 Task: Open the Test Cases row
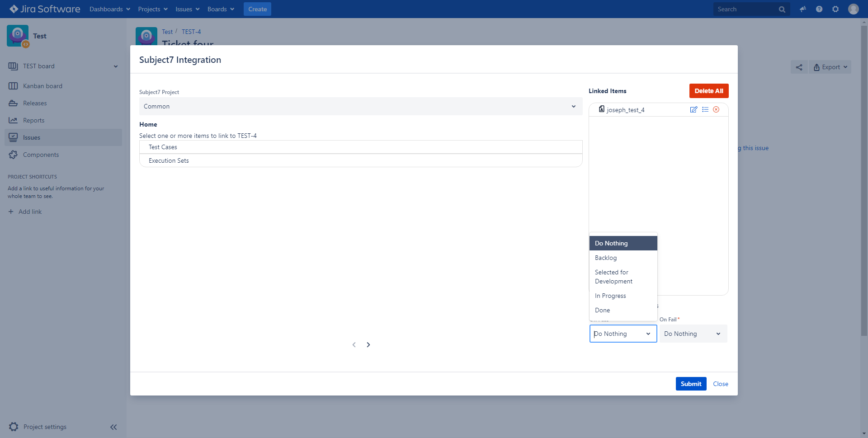coord(360,147)
